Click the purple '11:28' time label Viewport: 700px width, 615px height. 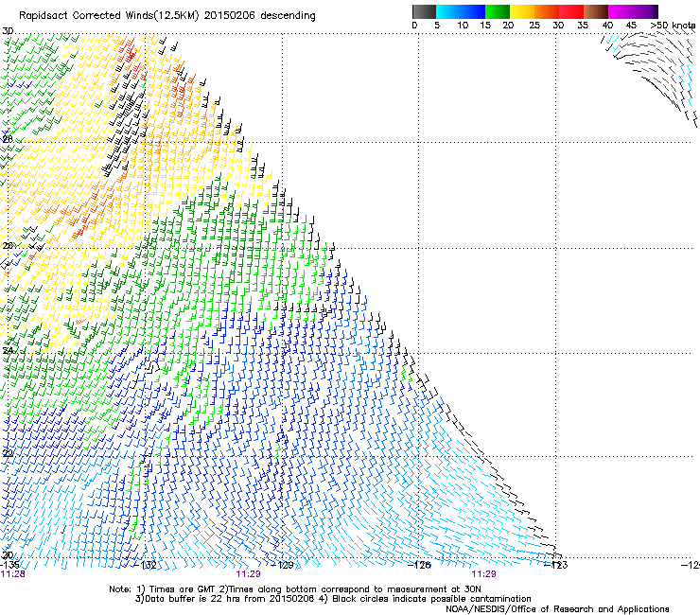(x=13, y=574)
